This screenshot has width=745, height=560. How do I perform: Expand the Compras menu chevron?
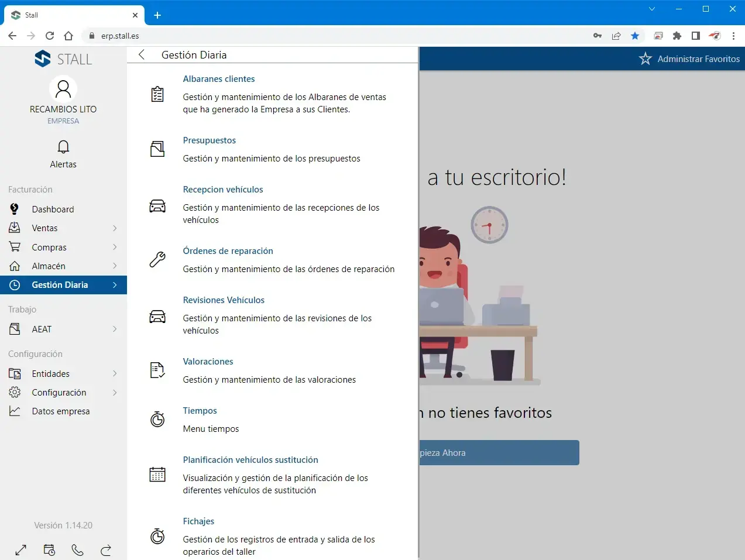[115, 247]
